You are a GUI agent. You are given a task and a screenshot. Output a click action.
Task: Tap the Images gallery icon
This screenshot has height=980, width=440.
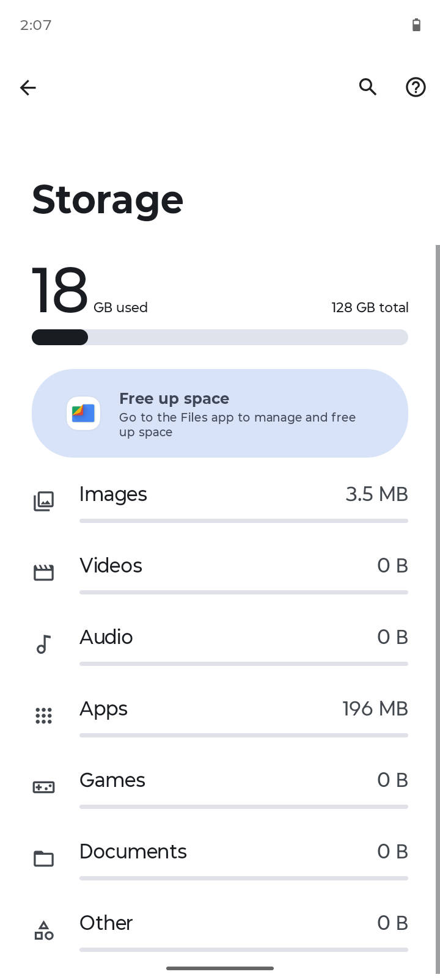coord(43,502)
